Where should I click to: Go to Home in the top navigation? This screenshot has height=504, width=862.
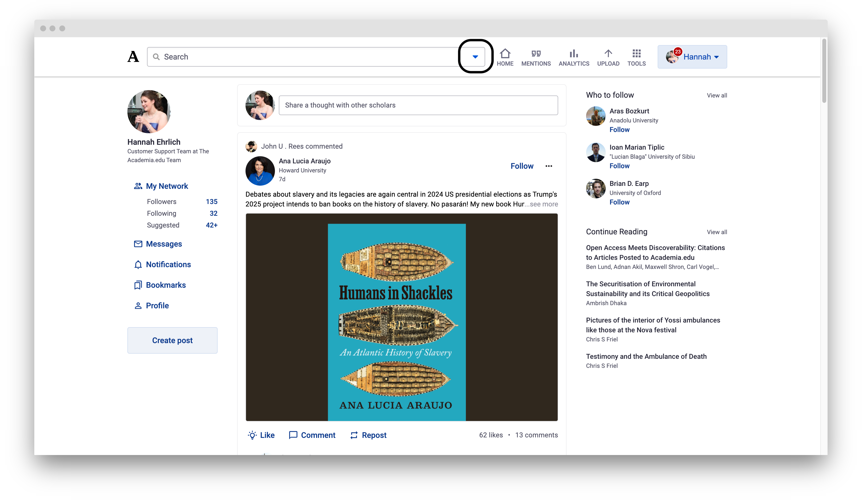point(505,58)
